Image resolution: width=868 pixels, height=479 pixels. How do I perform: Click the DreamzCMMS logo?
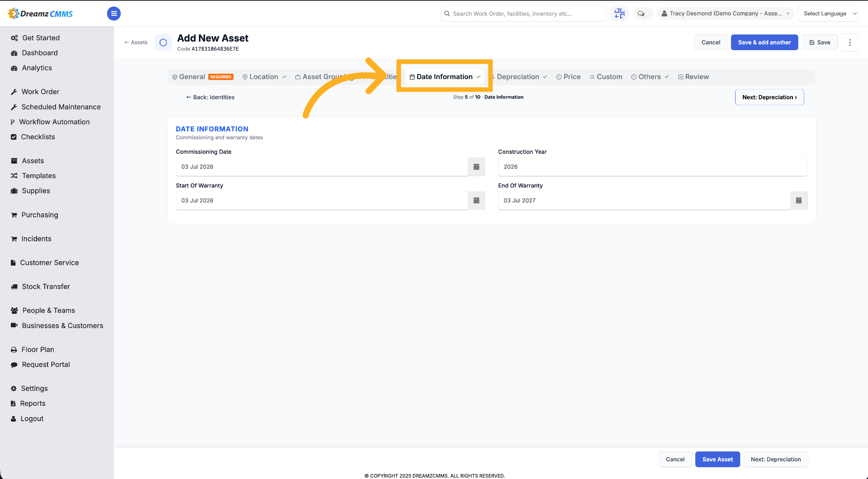click(x=40, y=14)
